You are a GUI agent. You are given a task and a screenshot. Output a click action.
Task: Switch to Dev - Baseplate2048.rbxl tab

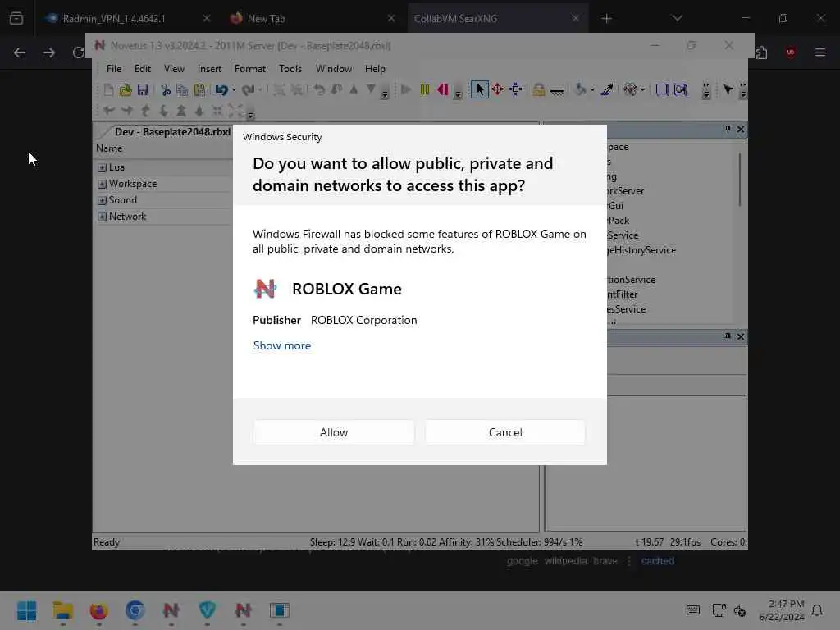click(x=172, y=132)
